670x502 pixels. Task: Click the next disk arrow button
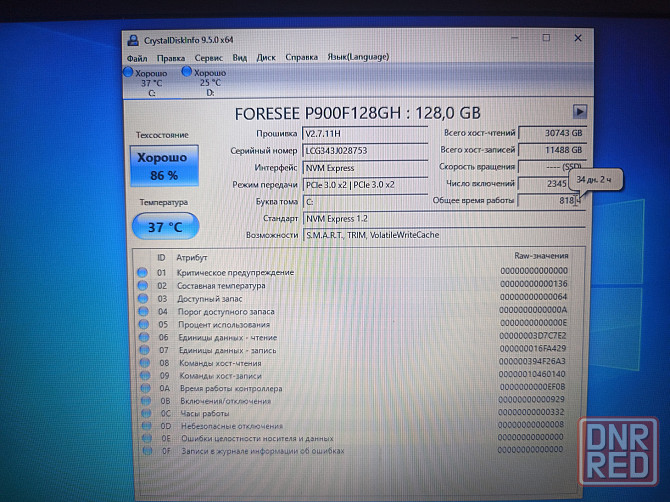[x=579, y=112]
